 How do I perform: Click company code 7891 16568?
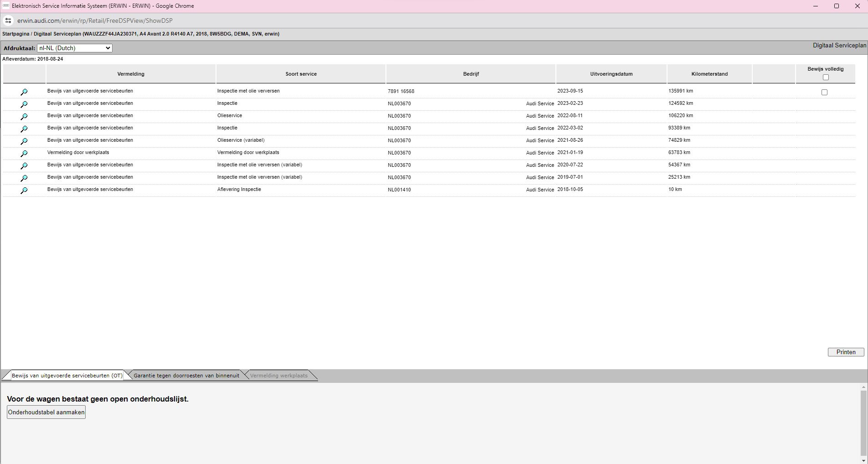click(x=401, y=91)
